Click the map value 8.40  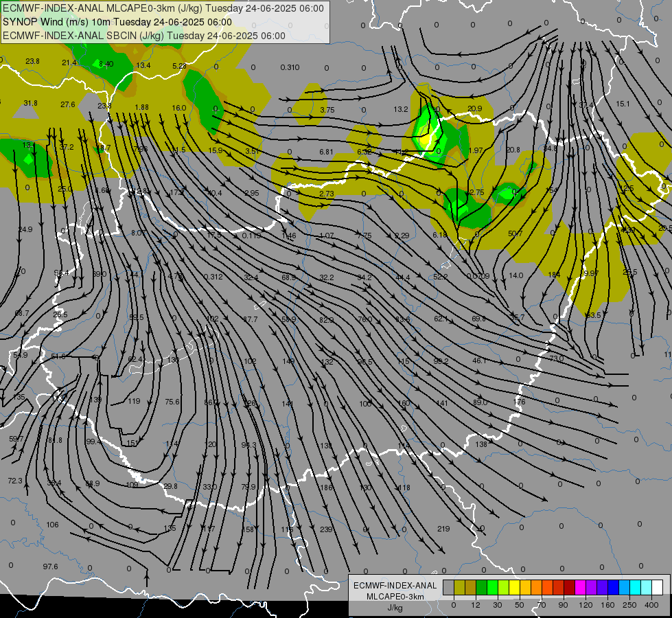click(106, 64)
